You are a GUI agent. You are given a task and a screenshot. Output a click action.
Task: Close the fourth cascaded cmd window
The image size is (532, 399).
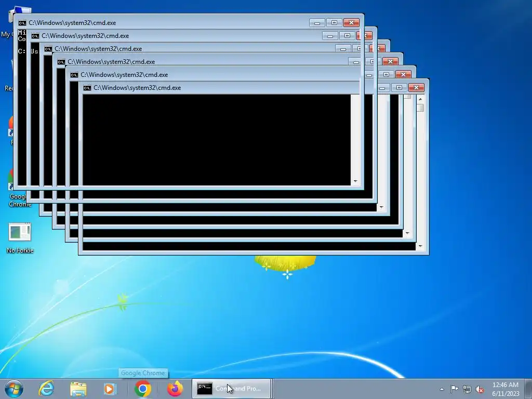click(x=390, y=61)
